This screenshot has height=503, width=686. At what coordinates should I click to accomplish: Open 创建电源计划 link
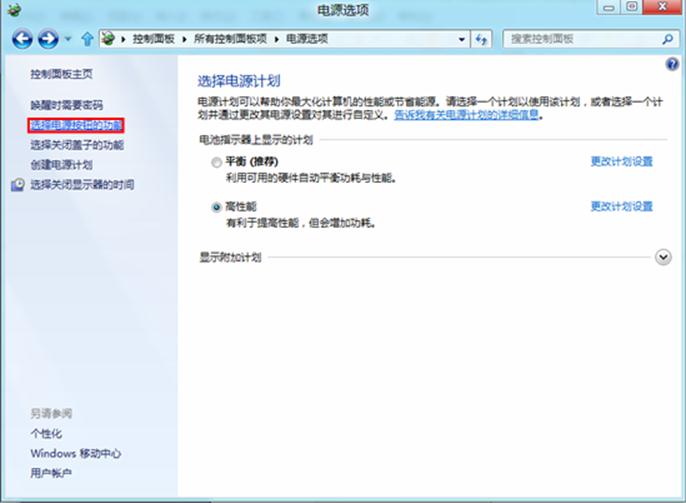61,165
